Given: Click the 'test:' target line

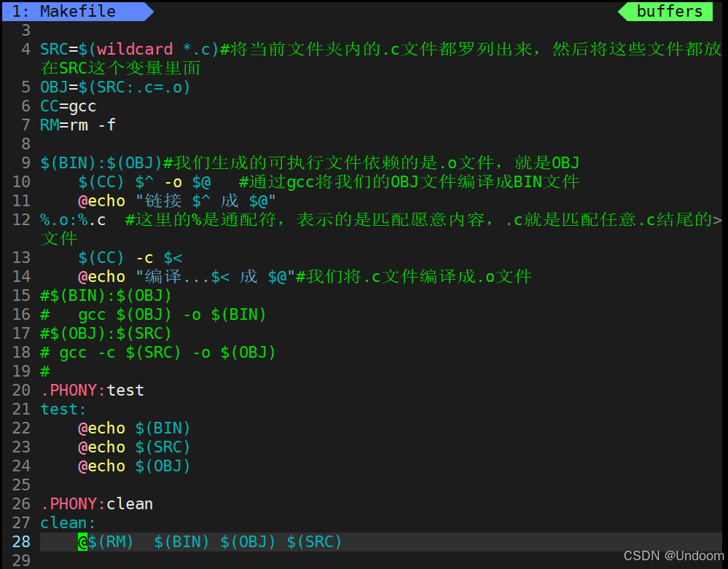Looking at the screenshot, I should [x=63, y=409].
